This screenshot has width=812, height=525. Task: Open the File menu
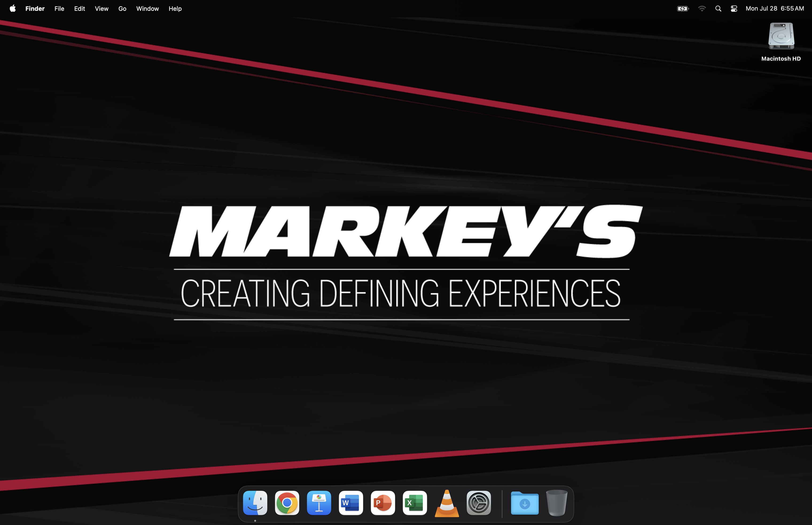coord(59,8)
